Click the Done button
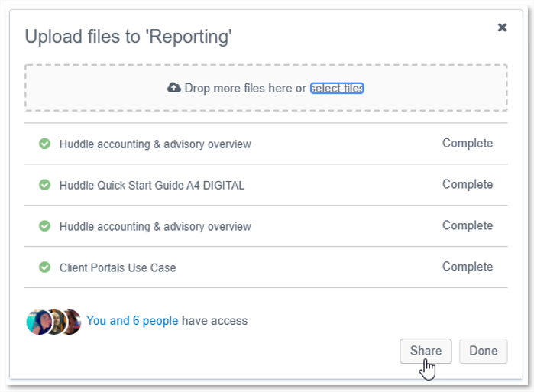The image size is (534, 392). 484,352
